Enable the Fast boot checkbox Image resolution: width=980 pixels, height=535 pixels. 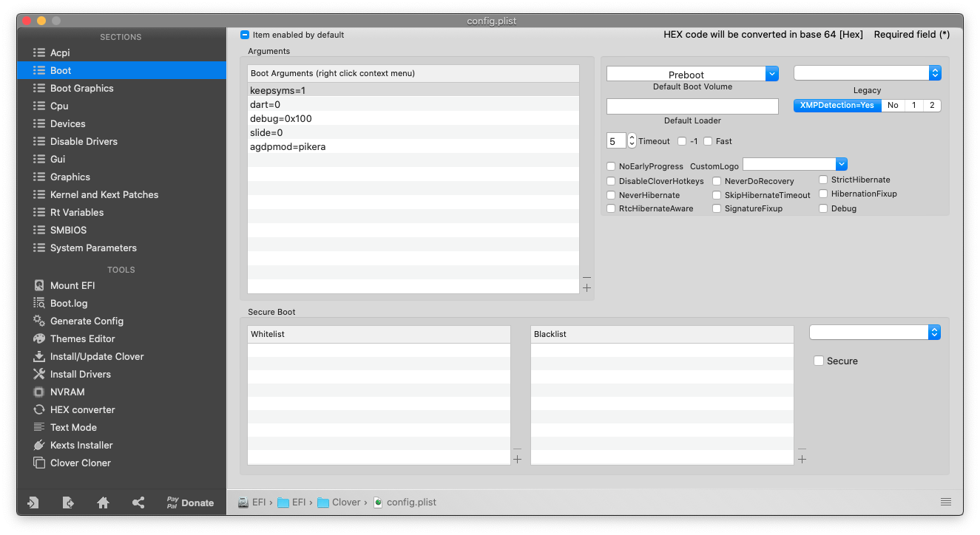708,141
